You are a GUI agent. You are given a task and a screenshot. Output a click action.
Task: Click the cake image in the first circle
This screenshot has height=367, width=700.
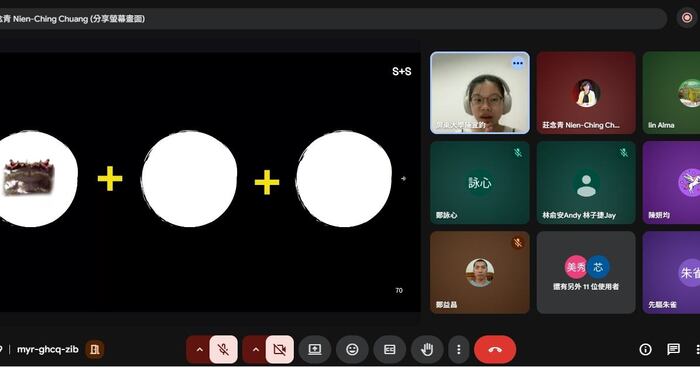[x=29, y=177]
